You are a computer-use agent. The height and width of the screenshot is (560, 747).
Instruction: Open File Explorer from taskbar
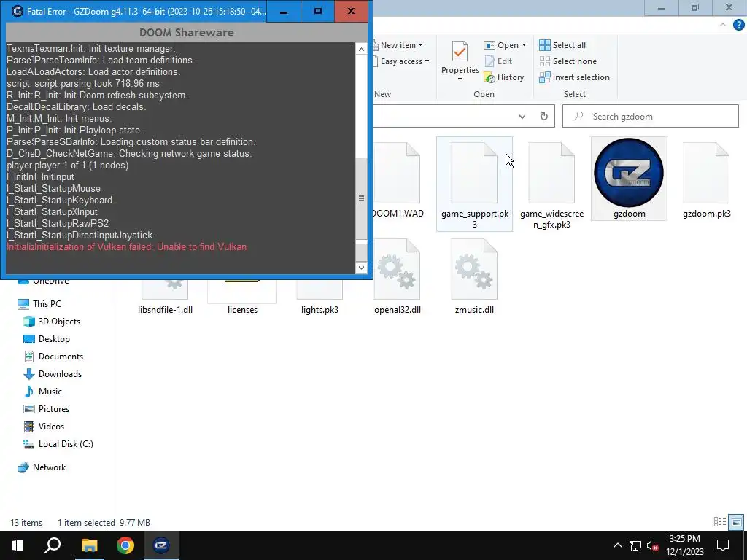pyautogui.click(x=89, y=545)
